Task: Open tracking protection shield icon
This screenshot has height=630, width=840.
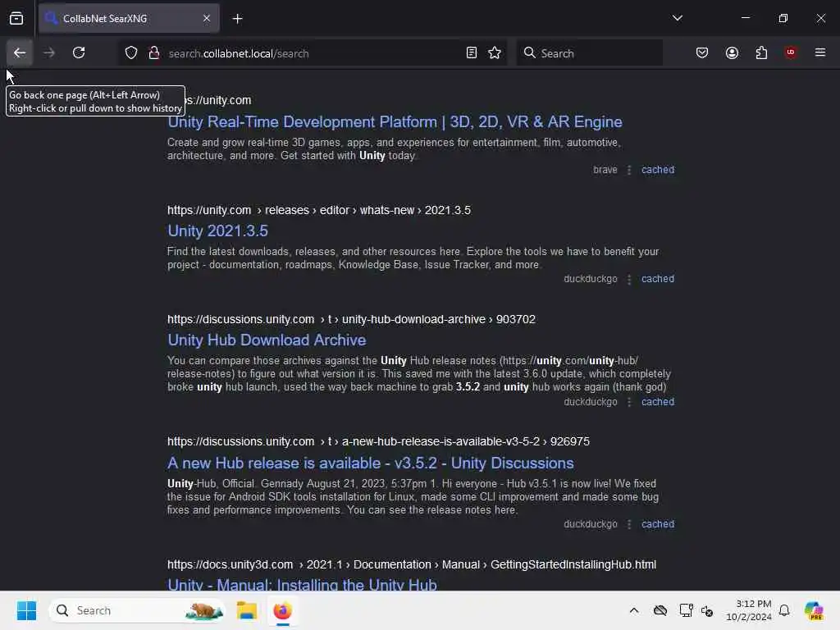Action: coord(131,52)
